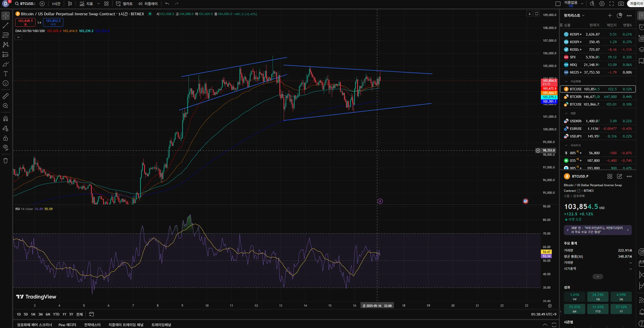Toggle hide all drawings eye icon
The image size is (644, 328).
(6, 147)
